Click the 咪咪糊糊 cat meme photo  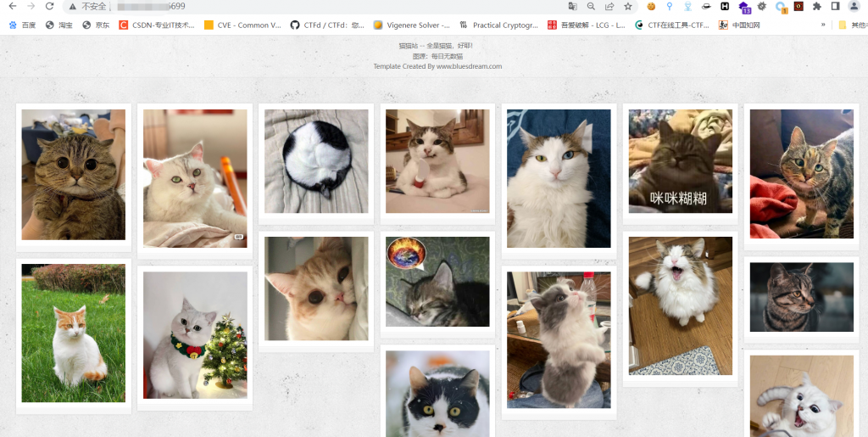(x=680, y=160)
